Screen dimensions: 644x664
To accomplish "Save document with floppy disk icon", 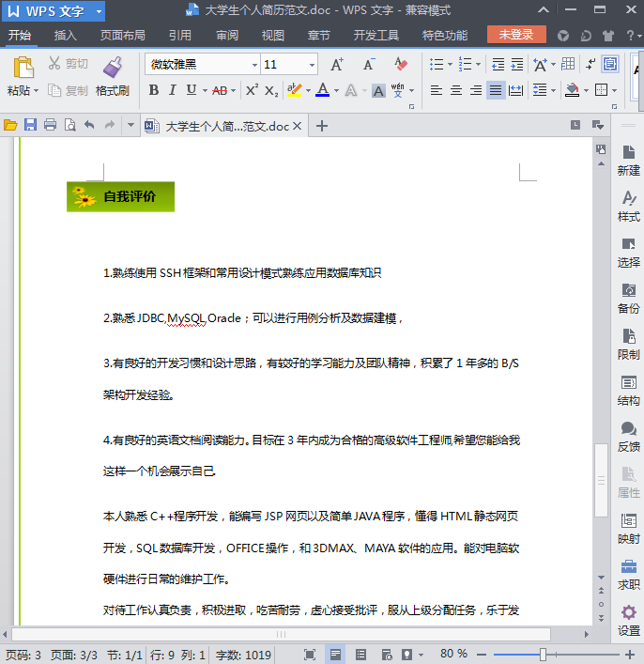I will point(30,125).
